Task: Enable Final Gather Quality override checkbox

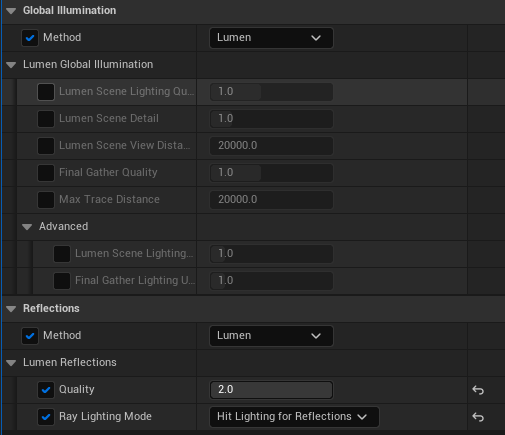Action: [x=46, y=173]
